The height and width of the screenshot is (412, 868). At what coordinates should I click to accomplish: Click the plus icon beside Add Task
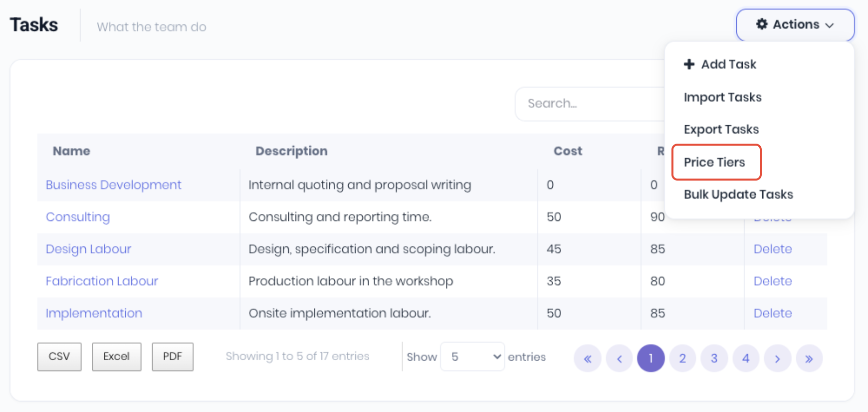(689, 64)
